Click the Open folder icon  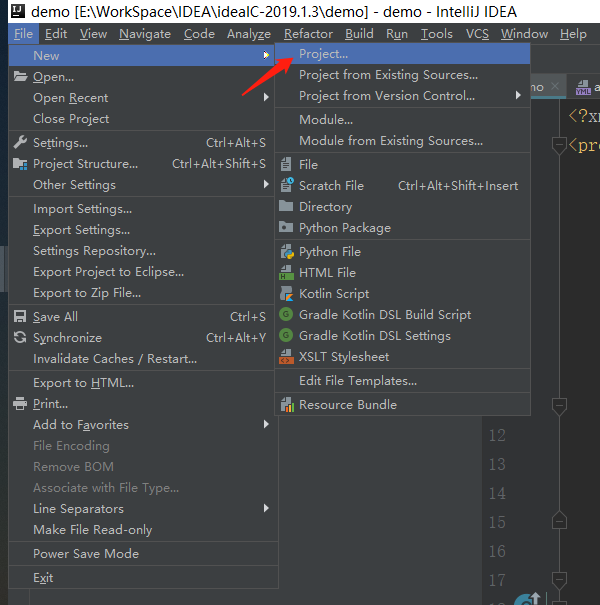point(20,76)
